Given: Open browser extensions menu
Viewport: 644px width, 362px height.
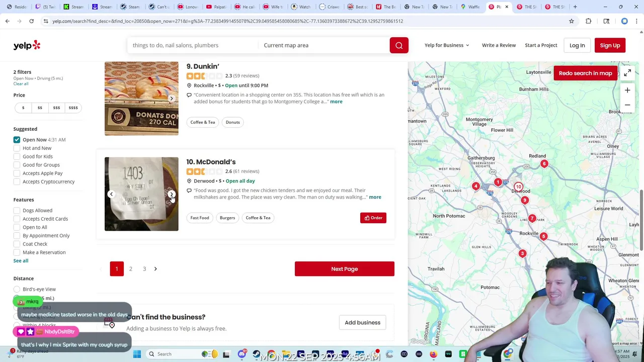Looking at the screenshot, I should pos(588,21).
